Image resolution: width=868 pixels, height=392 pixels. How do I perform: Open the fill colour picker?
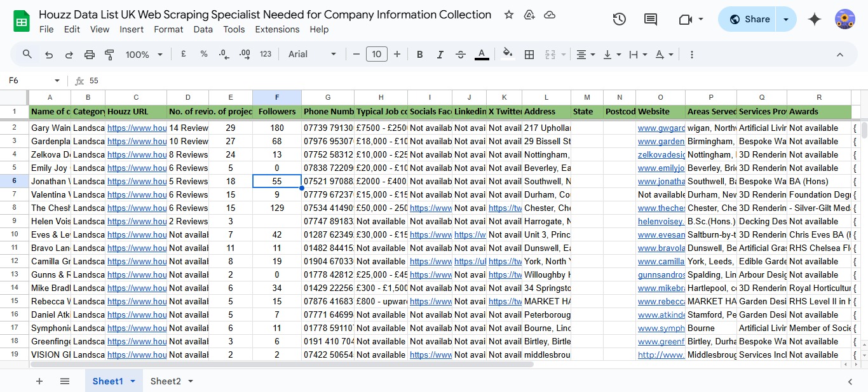click(508, 55)
